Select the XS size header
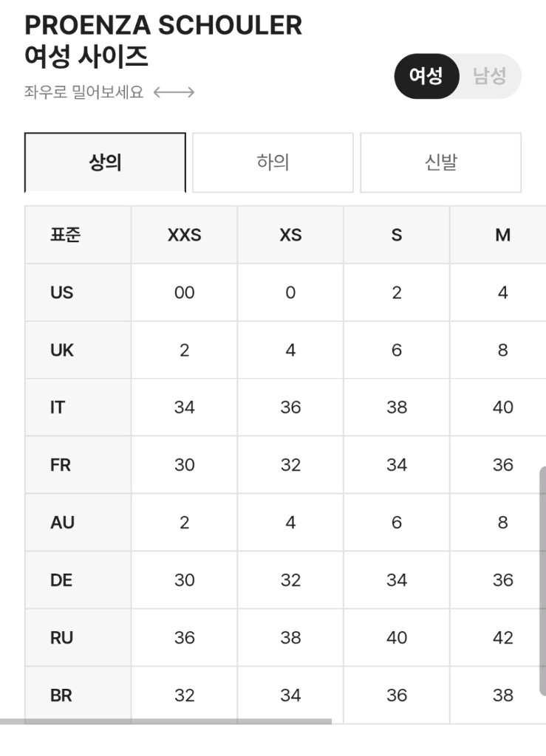The image size is (546, 756). 290,234
